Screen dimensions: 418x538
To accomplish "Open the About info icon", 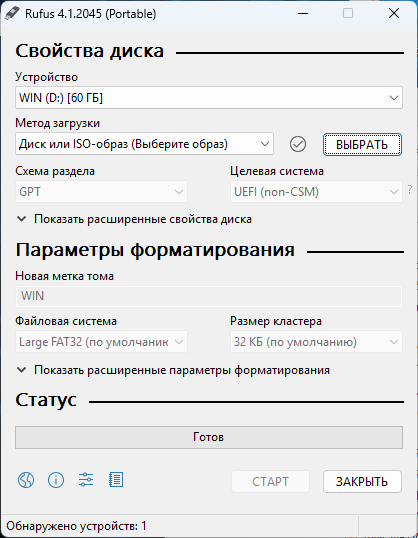I will click(x=56, y=480).
